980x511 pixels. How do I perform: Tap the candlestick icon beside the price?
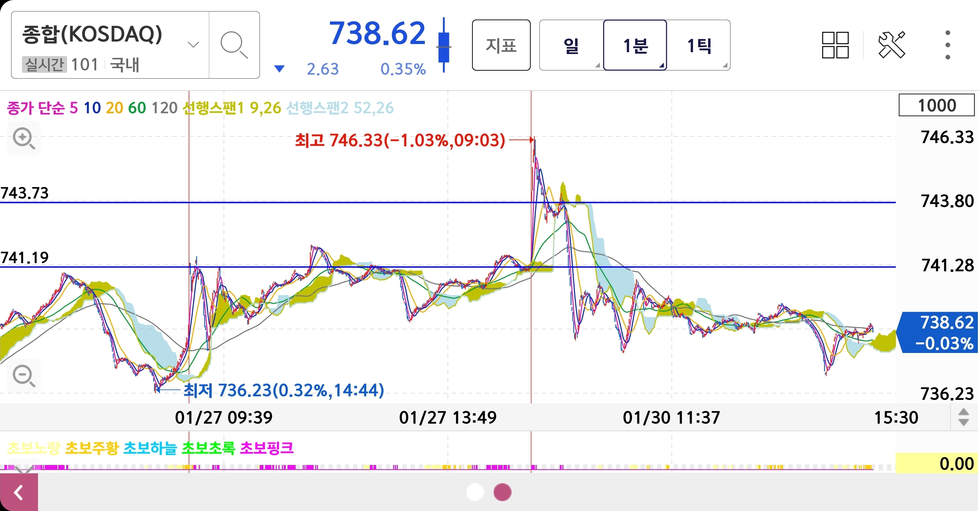(x=444, y=45)
